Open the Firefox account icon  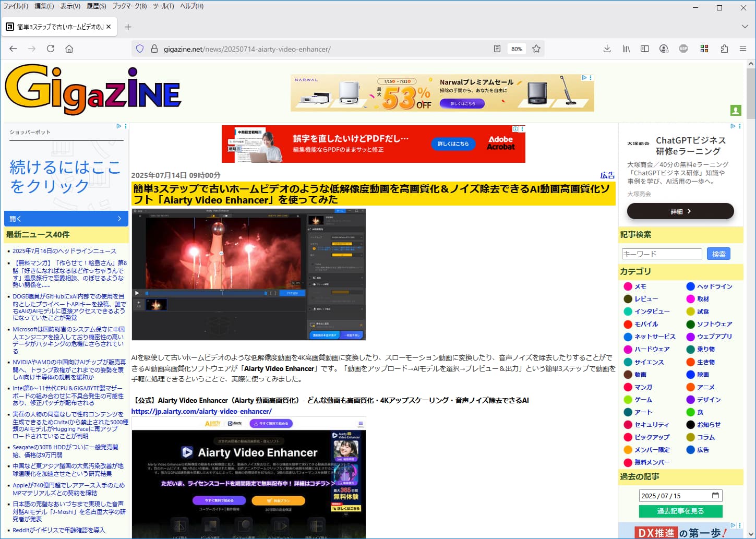[664, 49]
